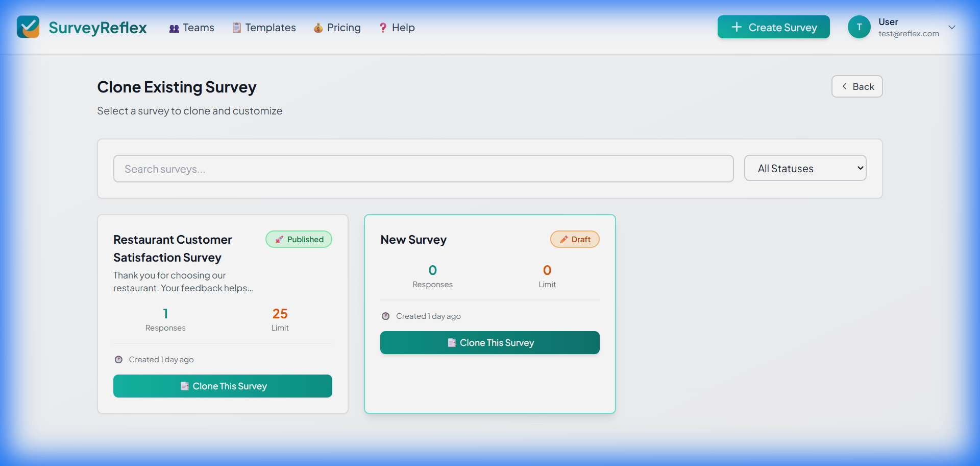Click the search surveys input field
The width and height of the screenshot is (980, 466).
tap(423, 169)
